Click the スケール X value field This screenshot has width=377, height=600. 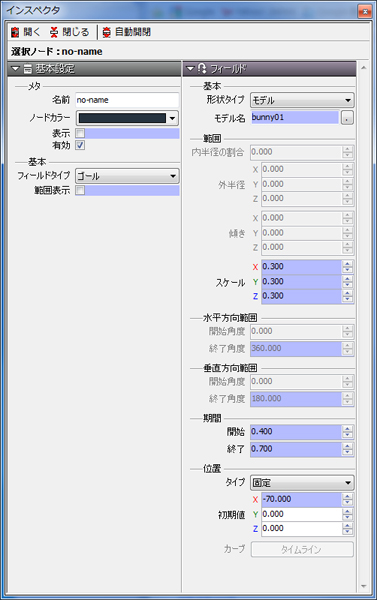(x=301, y=267)
